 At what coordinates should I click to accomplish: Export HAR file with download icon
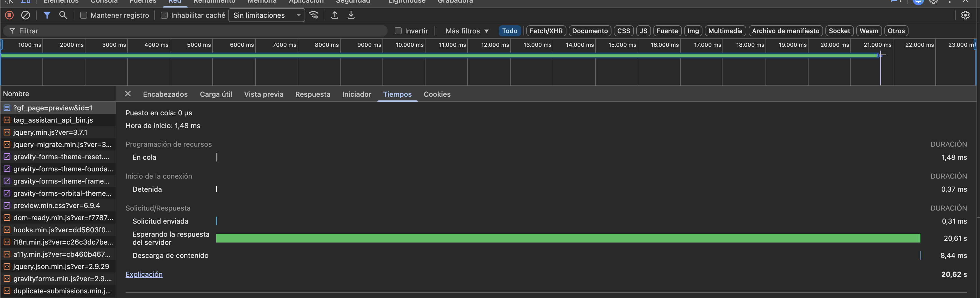(351, 15)
